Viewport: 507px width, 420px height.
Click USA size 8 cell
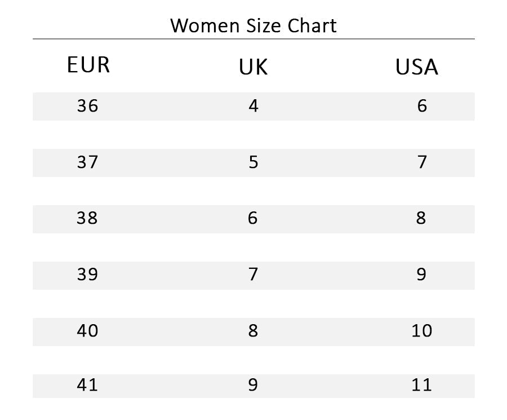pos(421,218)
